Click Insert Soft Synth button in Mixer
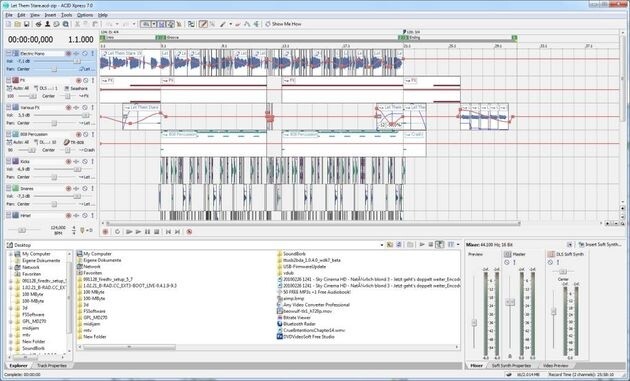Viewport: 630px width, 381px height. 601,244
